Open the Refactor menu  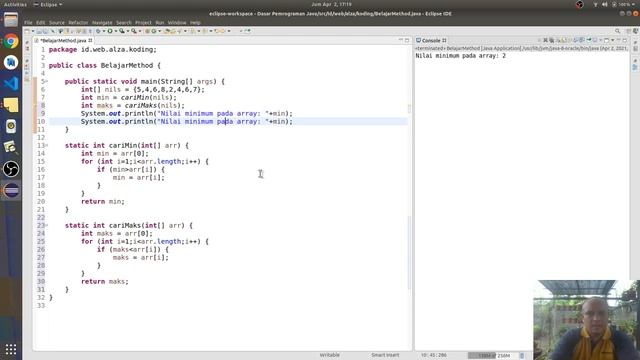[78, 22]
